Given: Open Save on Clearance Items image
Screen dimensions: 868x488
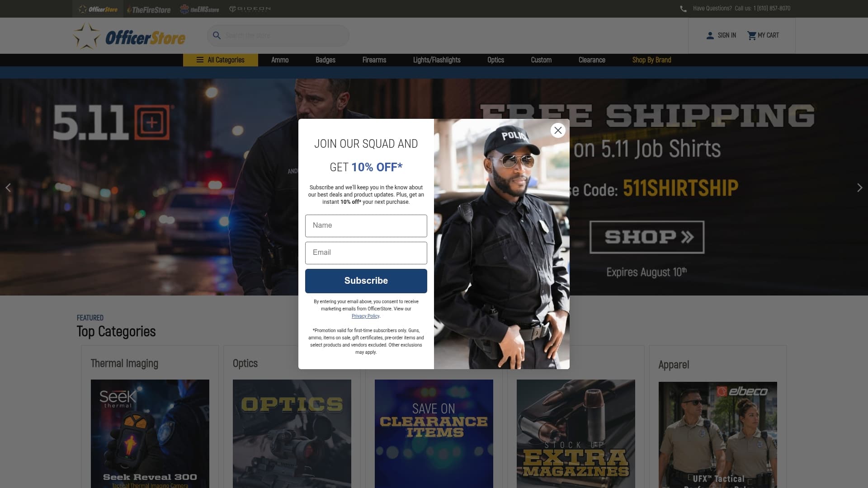Looking at the screenshot, I should tap(434, 434).
